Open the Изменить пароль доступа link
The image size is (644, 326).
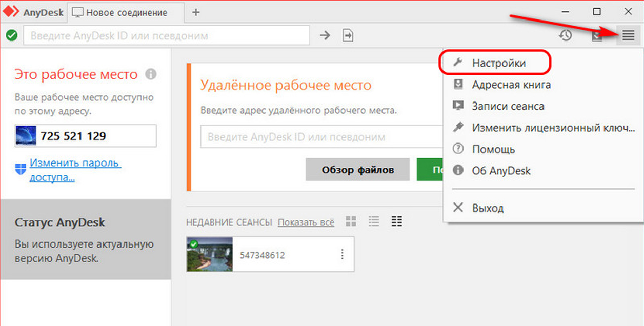[75, 170]
